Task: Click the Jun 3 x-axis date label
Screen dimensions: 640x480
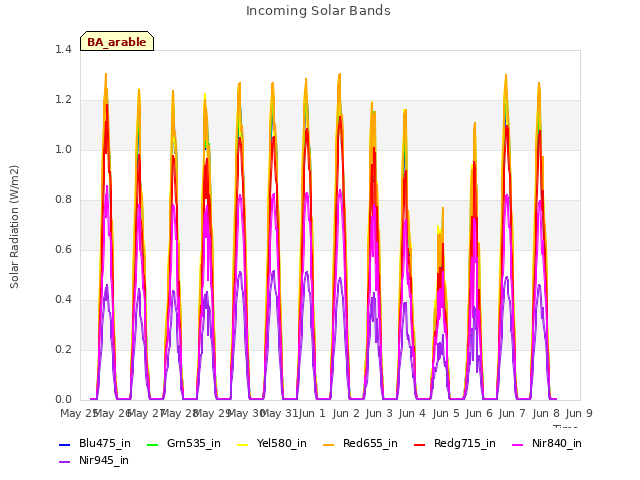Action: 379,413
